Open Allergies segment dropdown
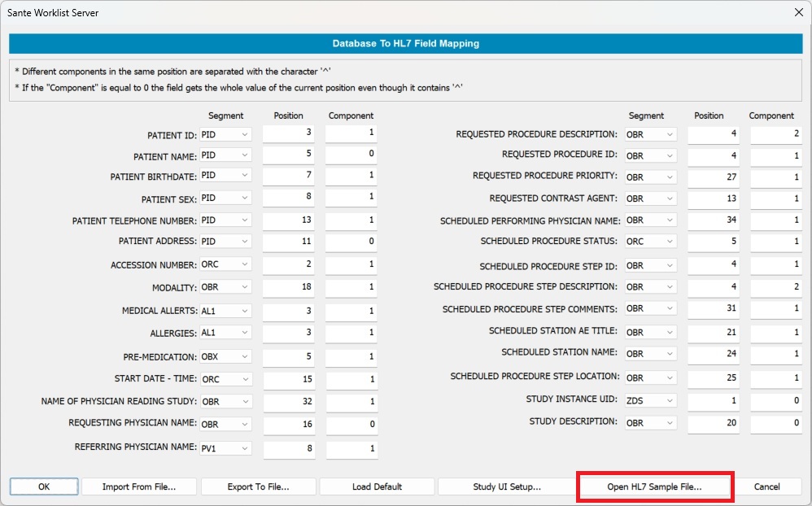 pos(225,333)
